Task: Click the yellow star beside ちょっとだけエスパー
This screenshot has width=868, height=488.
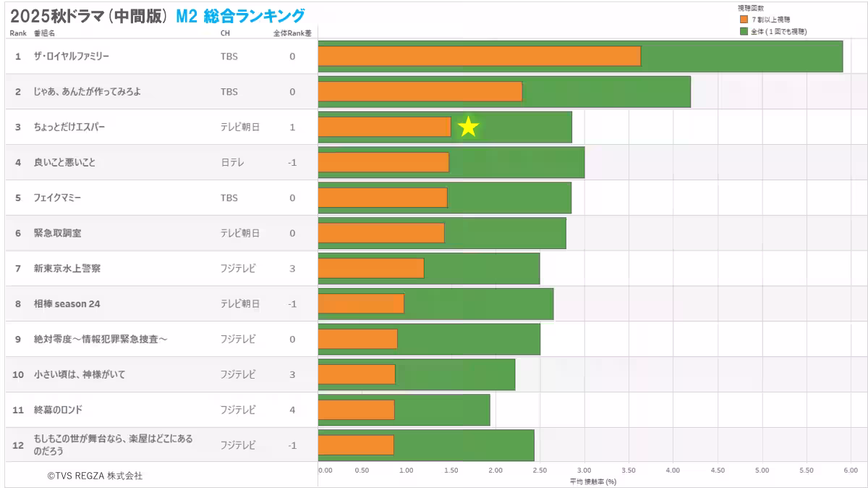Action: point(469,127)
